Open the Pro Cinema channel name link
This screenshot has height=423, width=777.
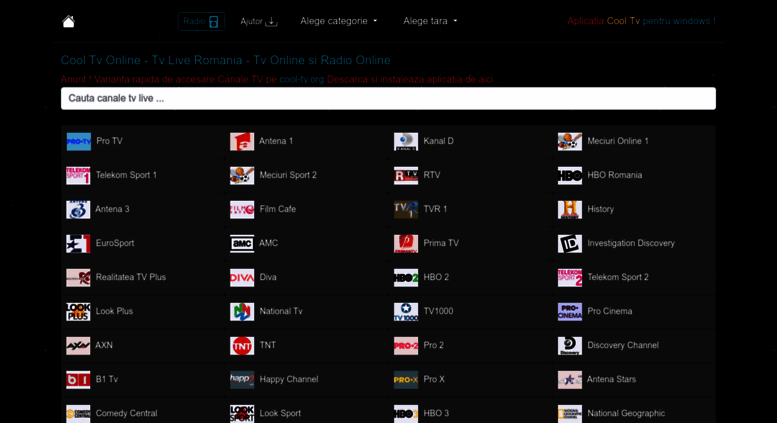tap(610, 312)
